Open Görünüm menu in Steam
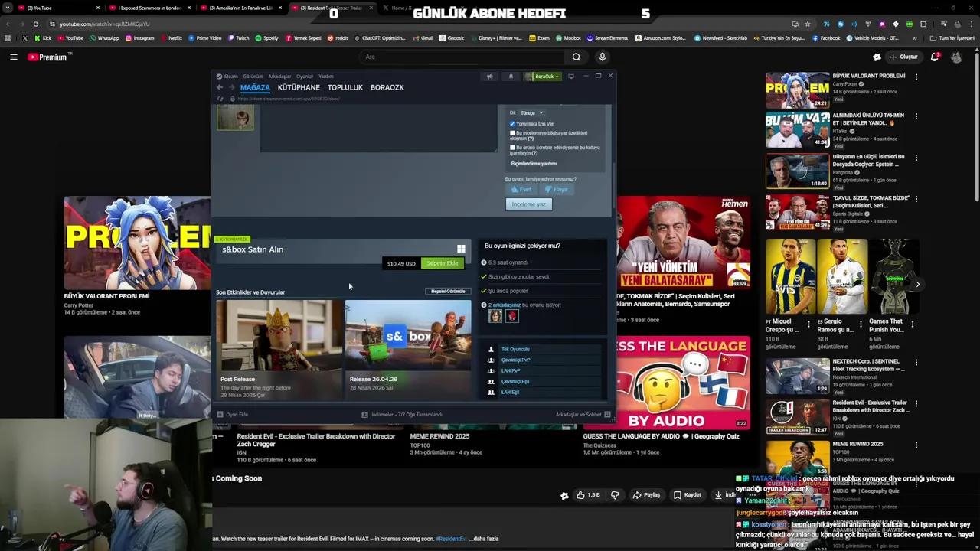The width and height of the screenshot is (980, 551). click(x=253, y=77)
